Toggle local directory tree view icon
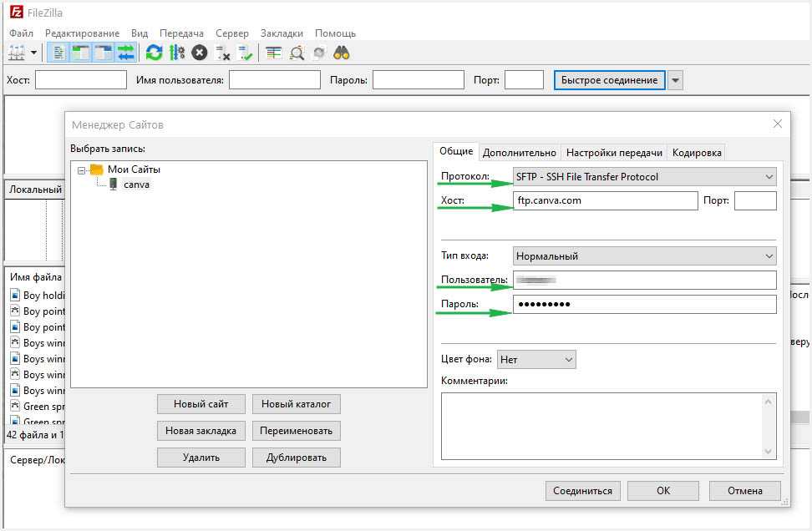 pyautogui.click(x=81, y=53)
